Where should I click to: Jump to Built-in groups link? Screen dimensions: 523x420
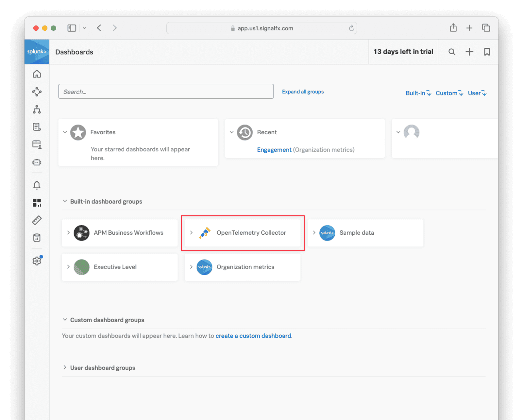pyautogui.click(x=418, y=93)
